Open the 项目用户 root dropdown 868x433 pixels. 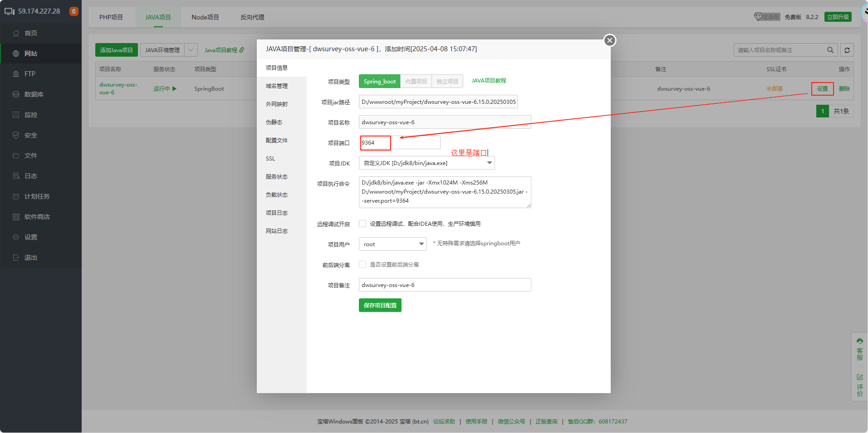pos(421,244)
